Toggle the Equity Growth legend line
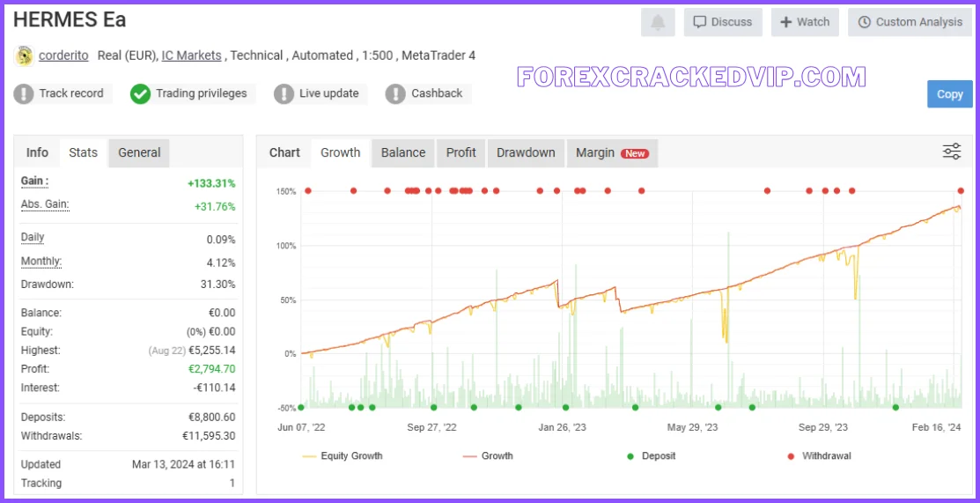980x503 pixels. 342,456
